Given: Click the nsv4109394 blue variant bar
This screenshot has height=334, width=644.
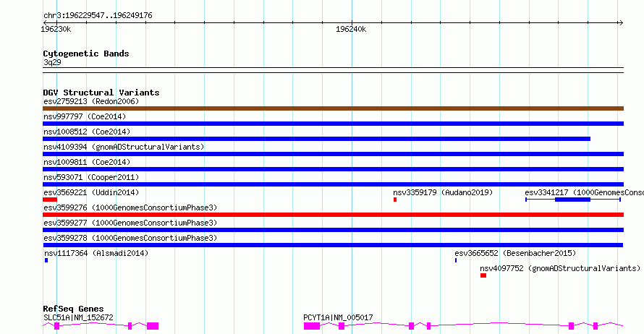Looking at the screenshot, I should (333, 154).
